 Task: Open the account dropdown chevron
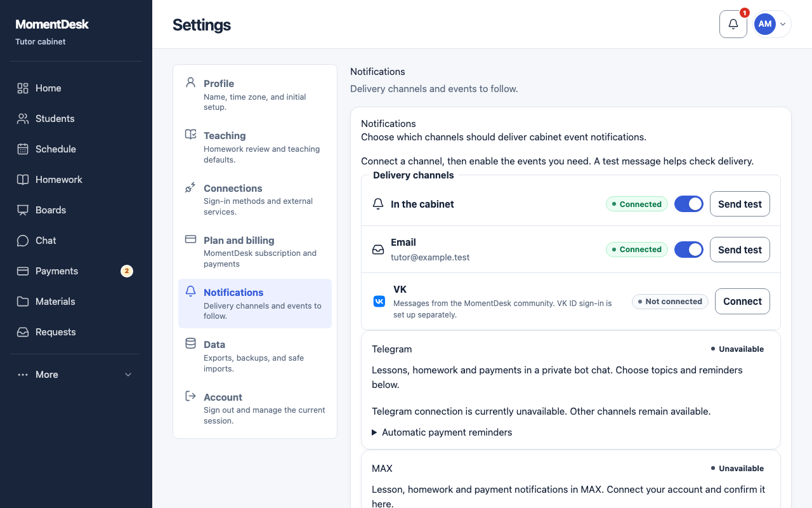pyautogui.click(x=783, y=24)
